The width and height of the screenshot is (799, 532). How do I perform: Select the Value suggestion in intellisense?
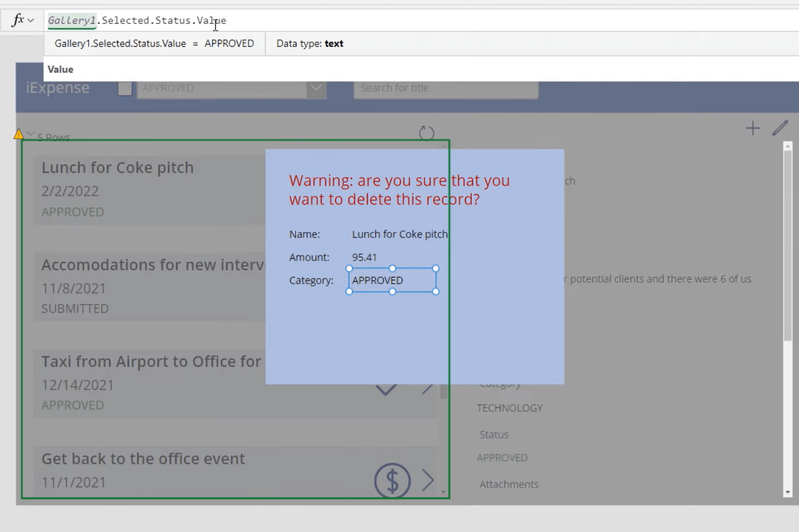pyautogui.click(x=61, y=69)
